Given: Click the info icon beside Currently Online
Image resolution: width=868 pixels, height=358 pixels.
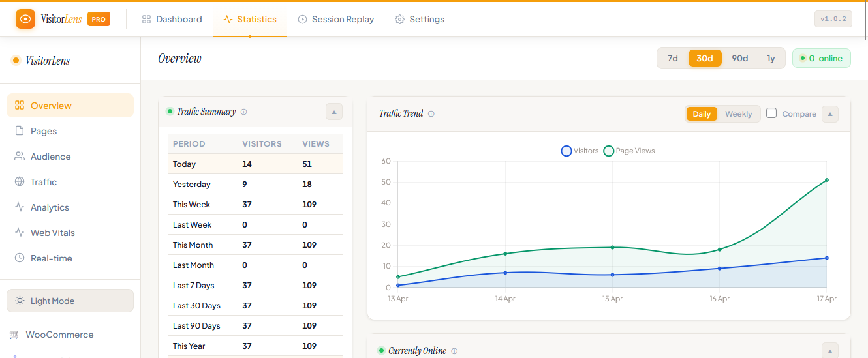Looking at the screenshot, I should [454, 351].
